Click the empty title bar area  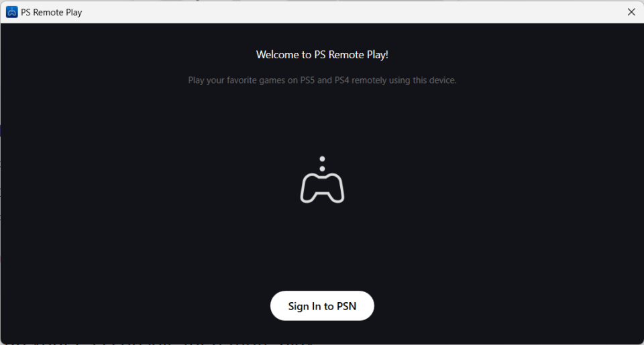(335, 12)
